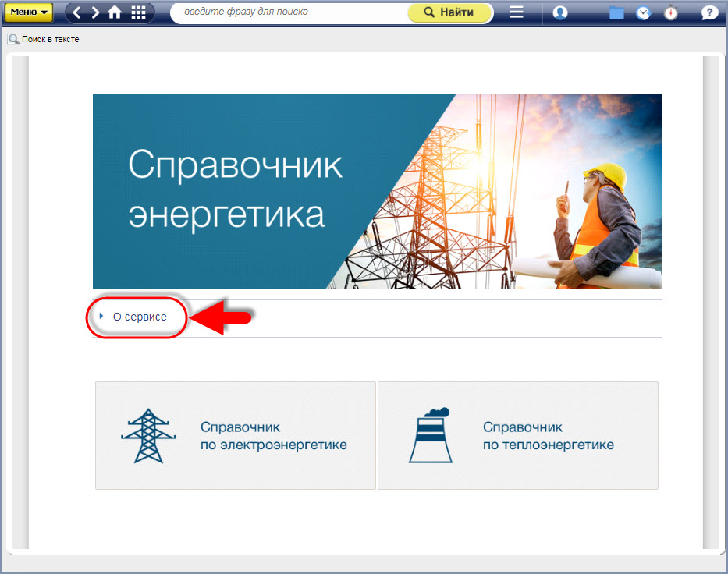
Task: Click the Справочник энергетика banner image
Action: point(377,191)
